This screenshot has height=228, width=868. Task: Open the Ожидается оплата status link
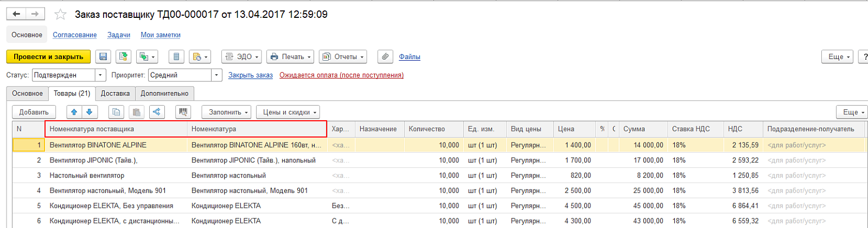click(341, 75)
